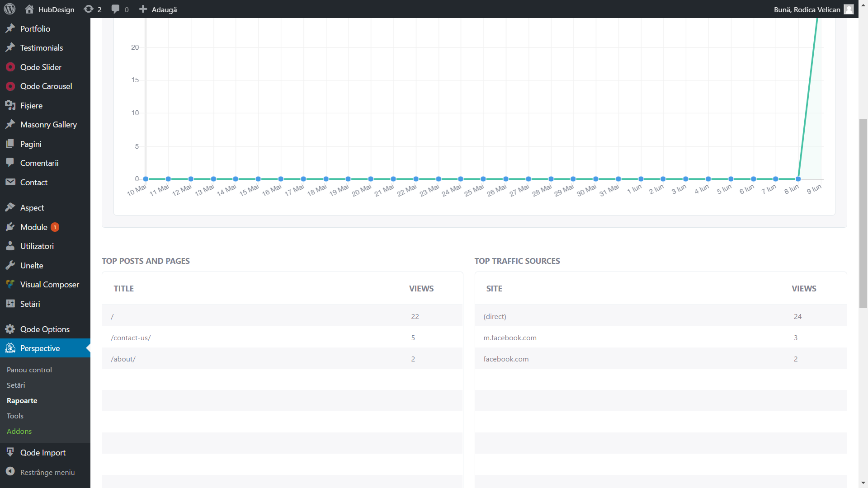Click the Unelte wrench icon
This screenshot has width=868, height=488.
coord(10,265)
